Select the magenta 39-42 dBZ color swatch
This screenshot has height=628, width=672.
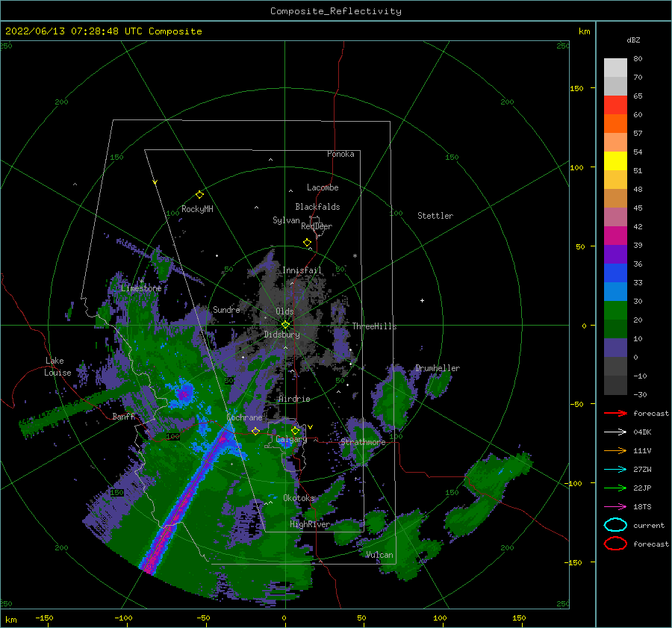(615, 235)
